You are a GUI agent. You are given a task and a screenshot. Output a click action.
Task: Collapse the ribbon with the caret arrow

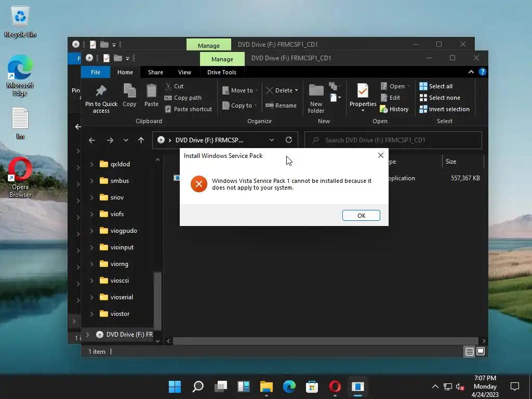tap(471, 72)
